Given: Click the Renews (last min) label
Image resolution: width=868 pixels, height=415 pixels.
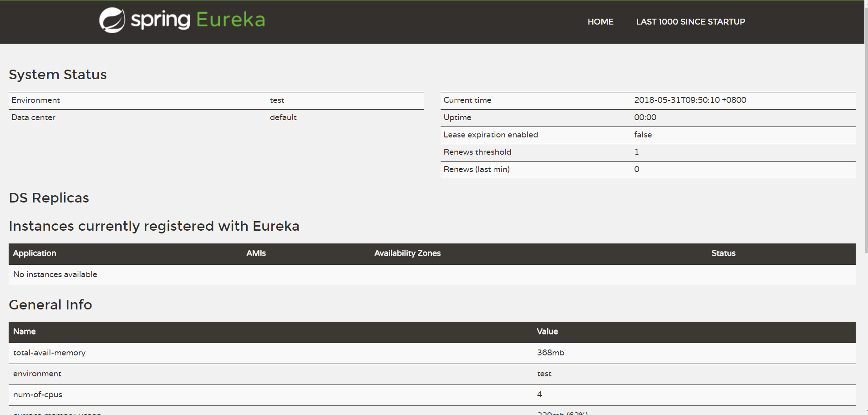Looking at the screenshot, I should pos(477,169).
